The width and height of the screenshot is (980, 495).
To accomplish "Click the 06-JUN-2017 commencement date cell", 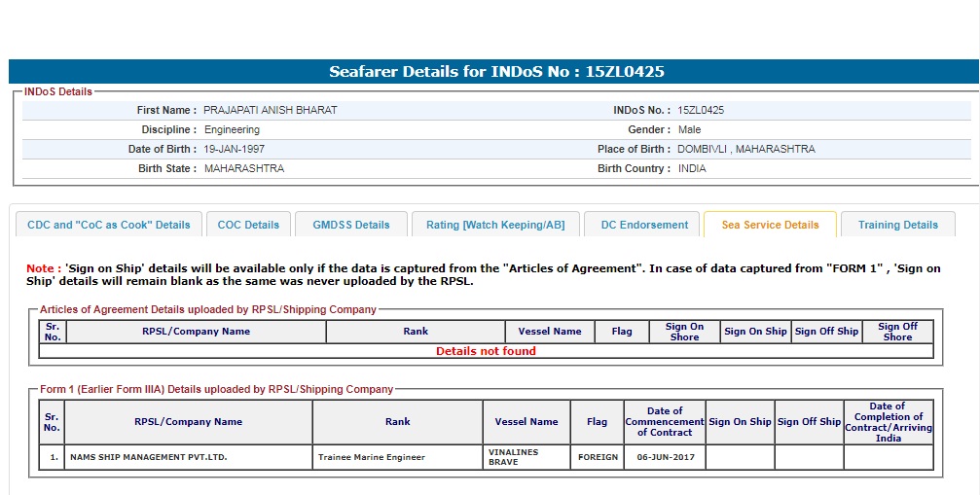I will [664, 457].
